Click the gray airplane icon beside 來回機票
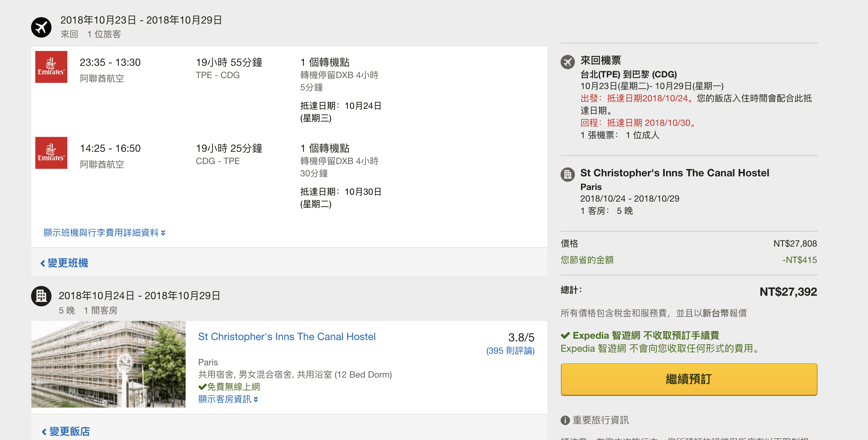This screenshot has width=868, height=440. [x=567, y=62]
